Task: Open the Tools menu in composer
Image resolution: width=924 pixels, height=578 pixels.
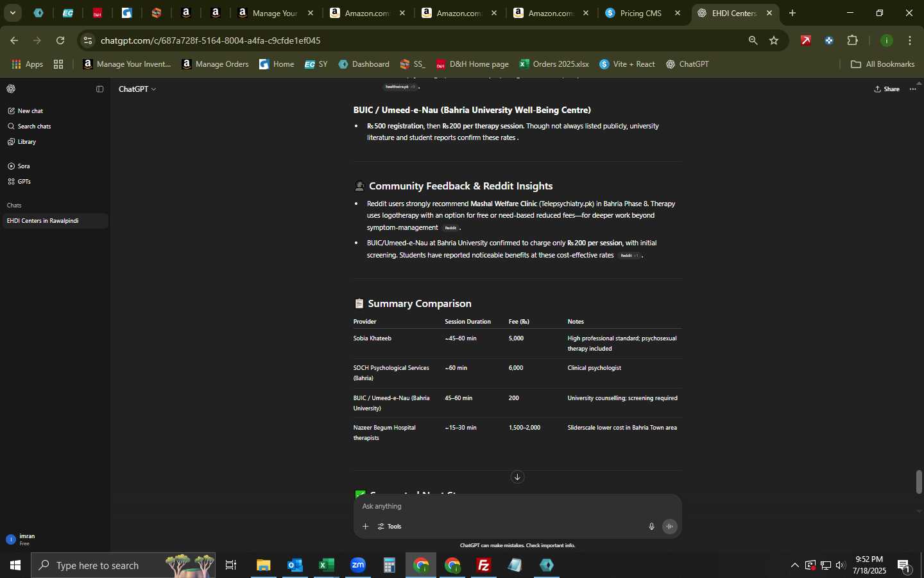Action: [390, 527]
